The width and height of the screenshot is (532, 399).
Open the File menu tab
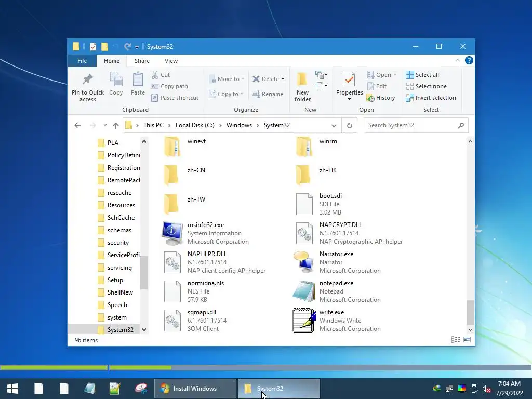82,61
